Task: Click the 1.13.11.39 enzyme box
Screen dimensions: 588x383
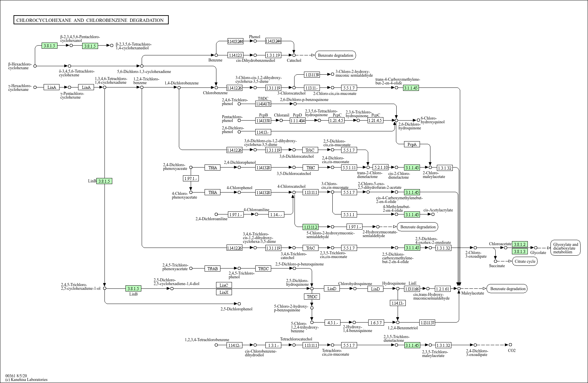Action: (312, 75)
